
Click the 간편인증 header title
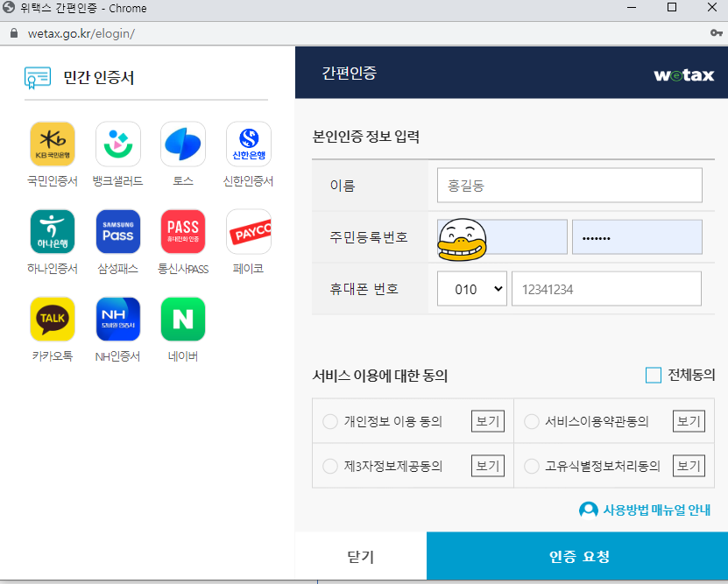[x=350, y=73]
